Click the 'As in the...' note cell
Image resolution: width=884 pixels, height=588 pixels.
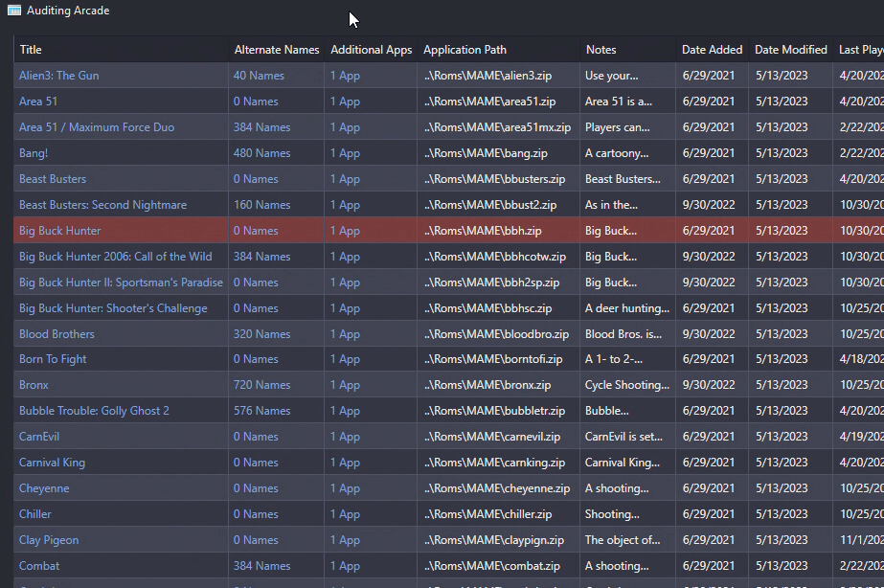612,205
